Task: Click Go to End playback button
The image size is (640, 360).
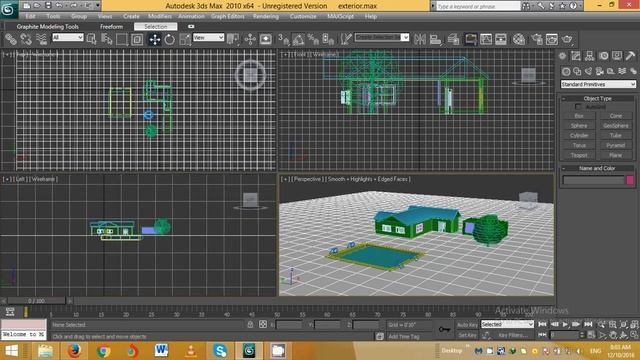Action: [588, 324]
